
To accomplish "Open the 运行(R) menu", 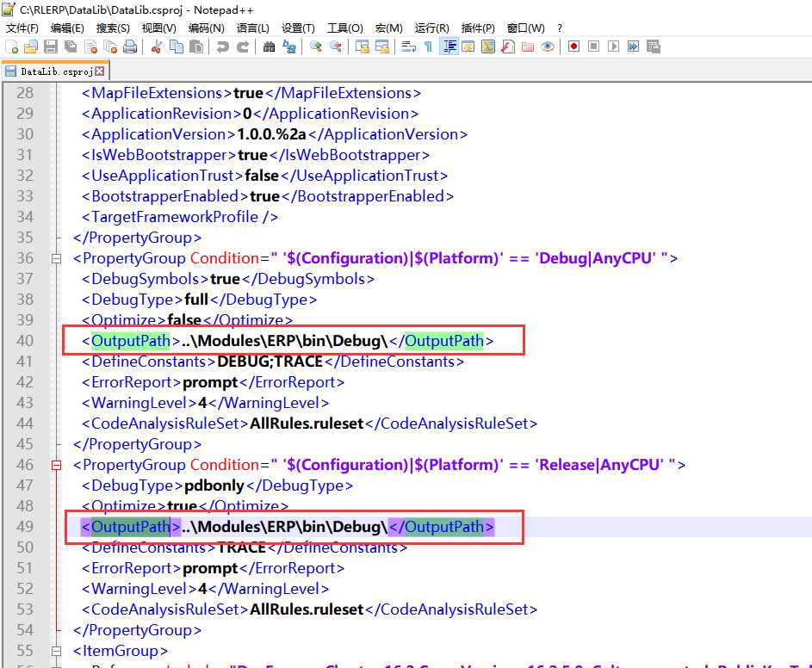I will pos(431,28).
